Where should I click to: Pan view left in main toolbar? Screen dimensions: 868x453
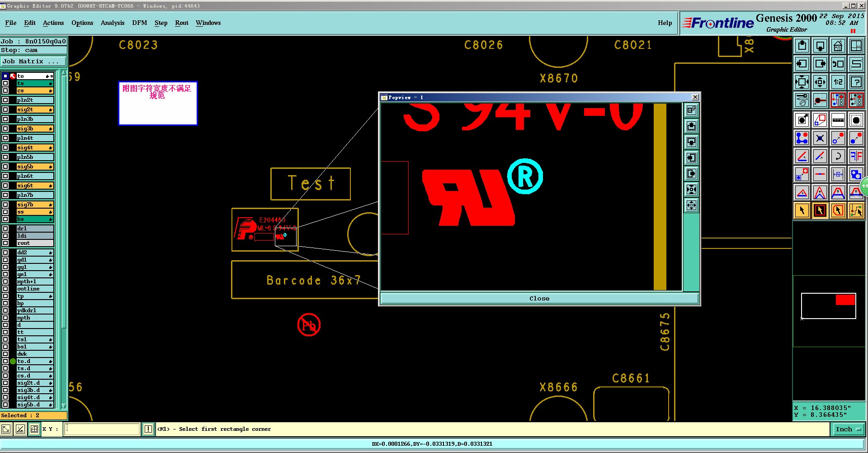(x=802, y=64)
